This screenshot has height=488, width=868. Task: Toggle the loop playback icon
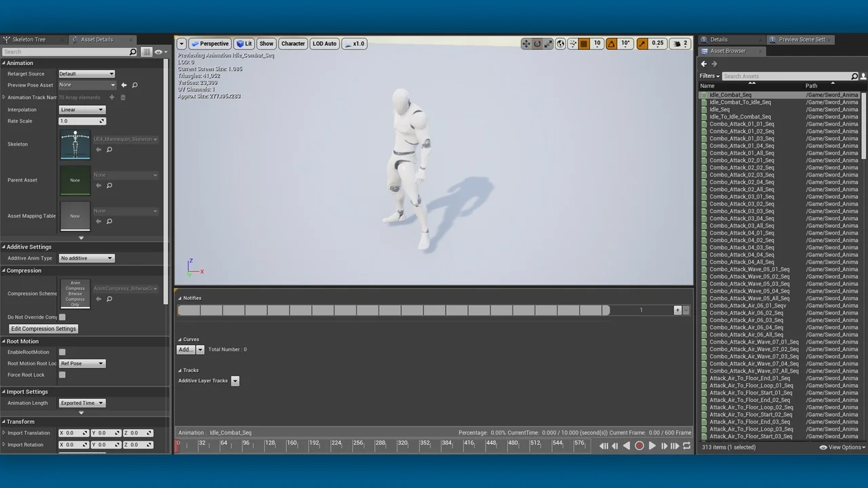click(x=687, y=446)
